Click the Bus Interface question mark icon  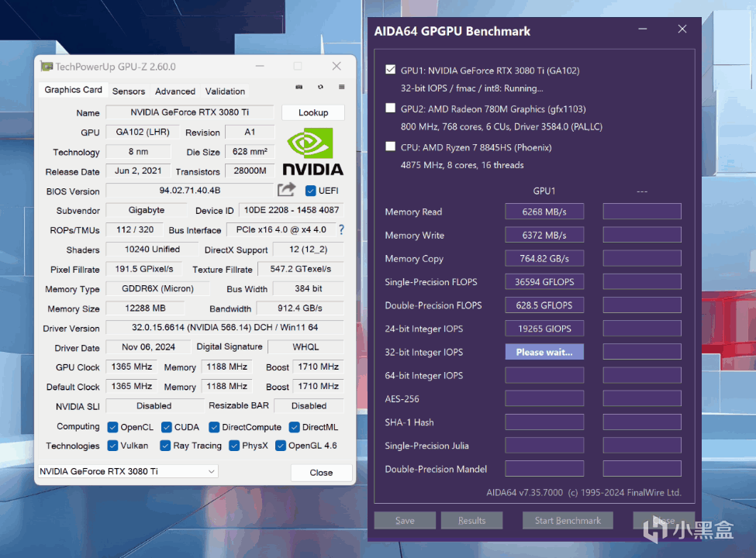coord(341,229)
